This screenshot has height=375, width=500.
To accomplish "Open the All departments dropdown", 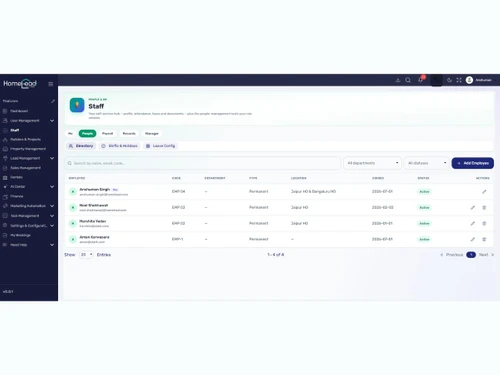I will click(372, 163).
